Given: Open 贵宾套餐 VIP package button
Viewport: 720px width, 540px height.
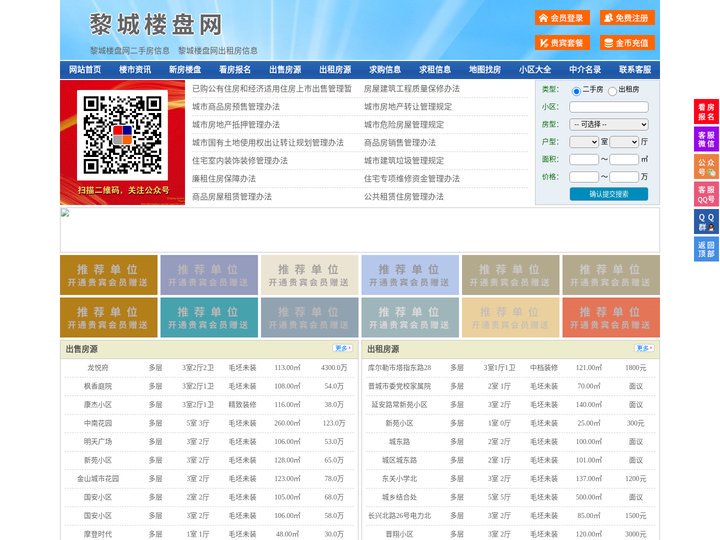Looking at the screenshot, I should (x=562, y=43).
